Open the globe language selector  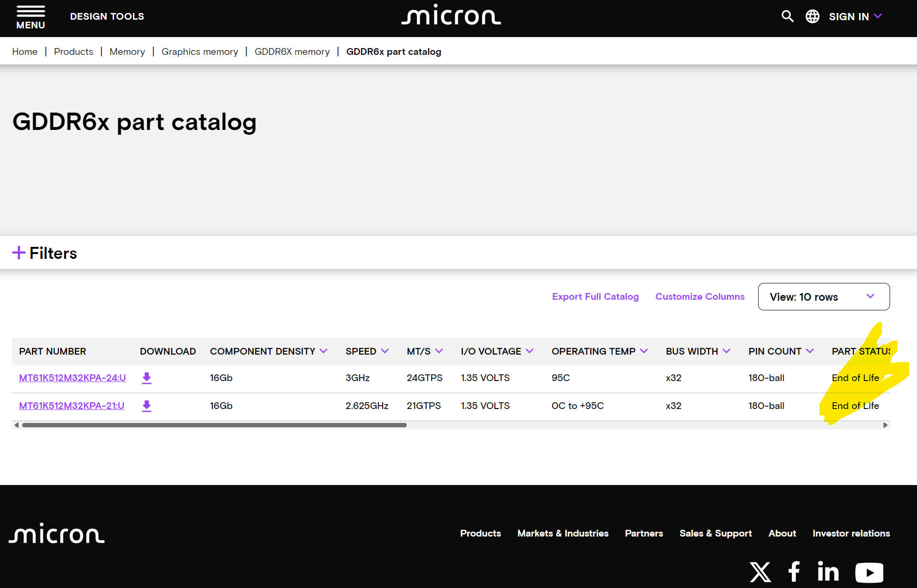coord(813,16)
